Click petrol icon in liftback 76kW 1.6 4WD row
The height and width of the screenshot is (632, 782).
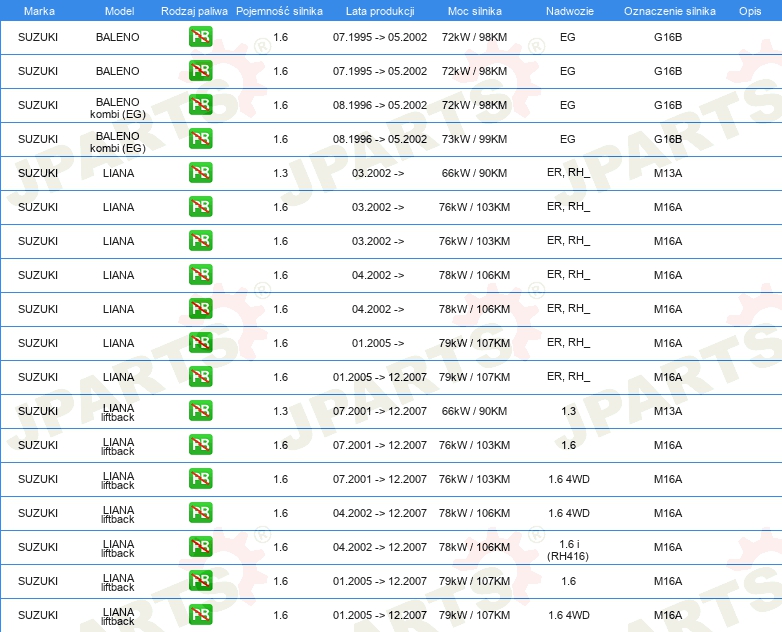point(200,478)
